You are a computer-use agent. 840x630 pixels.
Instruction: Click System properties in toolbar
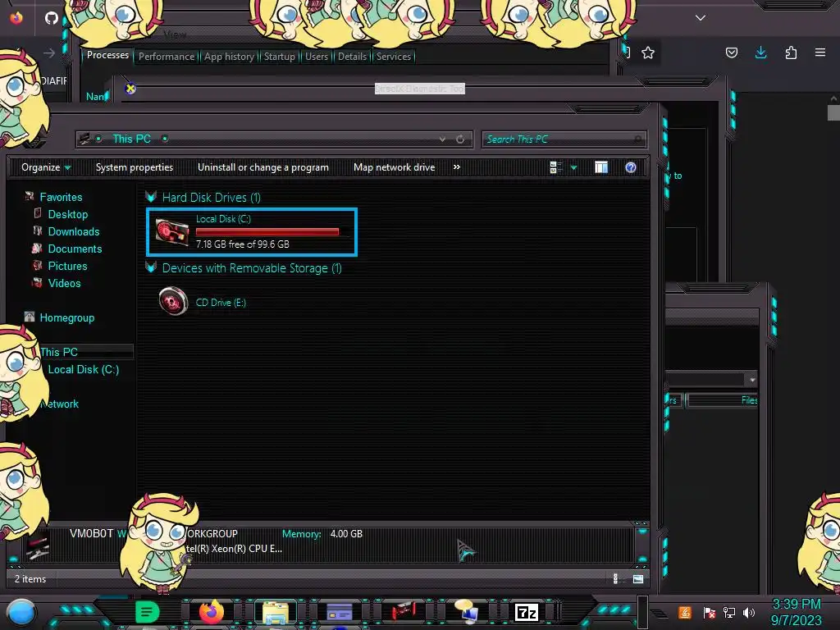click(135, 167)
